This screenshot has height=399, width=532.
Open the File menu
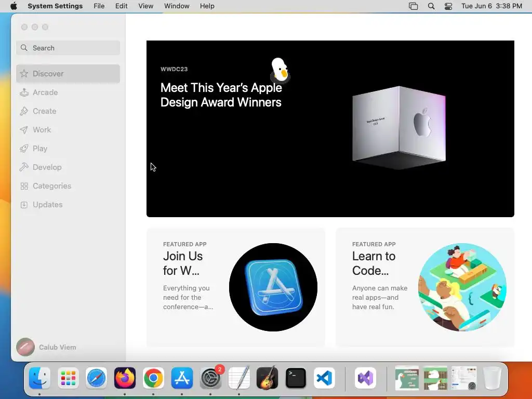99,6
